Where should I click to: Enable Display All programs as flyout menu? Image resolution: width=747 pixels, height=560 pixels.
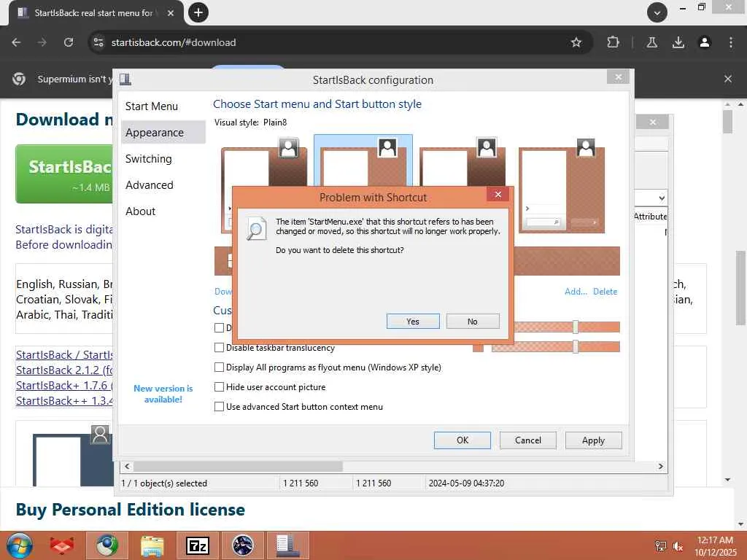tap(219, 367)
